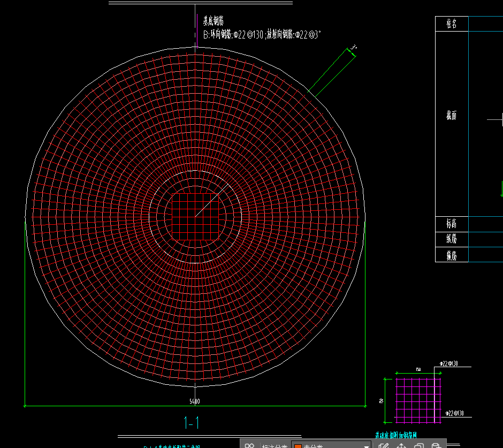This screenshot has width=503, height=448.
Task: Click the edit pencil icon in bottom toolbar
Action: (x=383, y=445)
